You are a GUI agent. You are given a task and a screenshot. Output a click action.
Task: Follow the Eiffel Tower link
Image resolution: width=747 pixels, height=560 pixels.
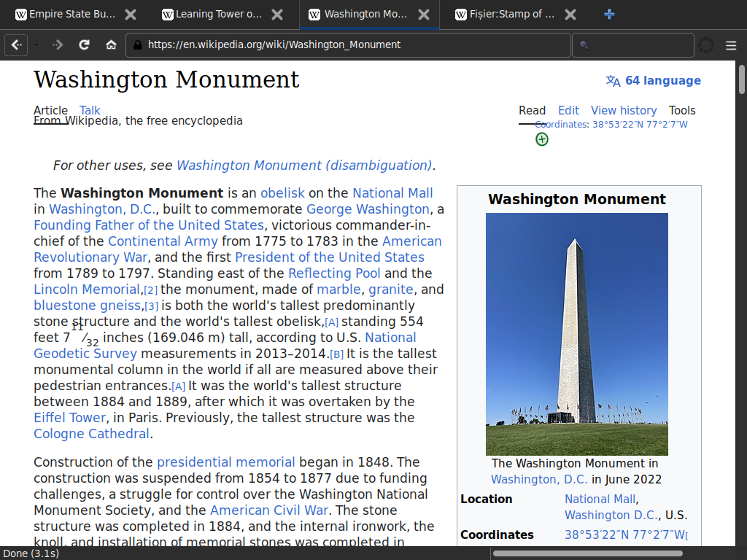click(70, 418)
